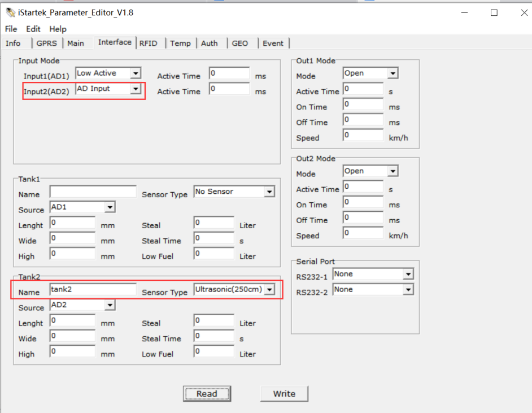Expand the Tank1 Sensor Type dropdown
Image resolution: width=532 pixels, height=413 pixels.
point(269,192)
